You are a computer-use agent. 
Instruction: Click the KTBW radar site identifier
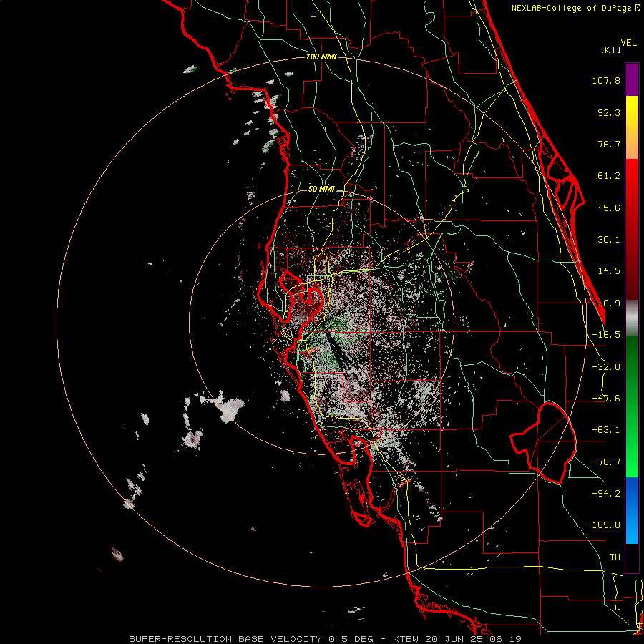406,639
